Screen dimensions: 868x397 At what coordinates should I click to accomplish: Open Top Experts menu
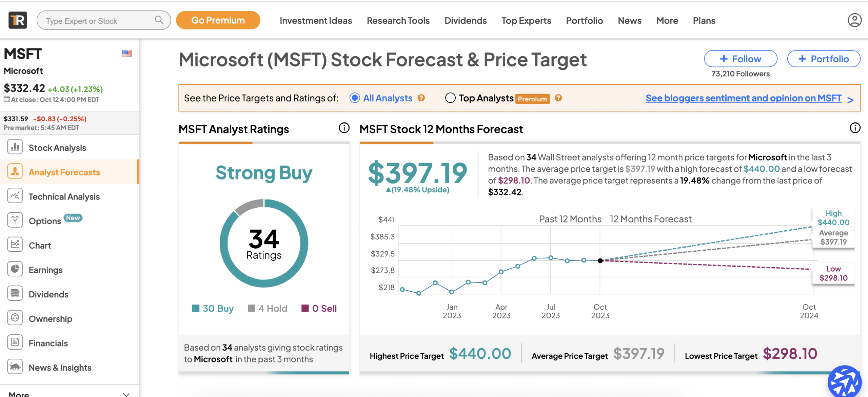pos(526,21)
